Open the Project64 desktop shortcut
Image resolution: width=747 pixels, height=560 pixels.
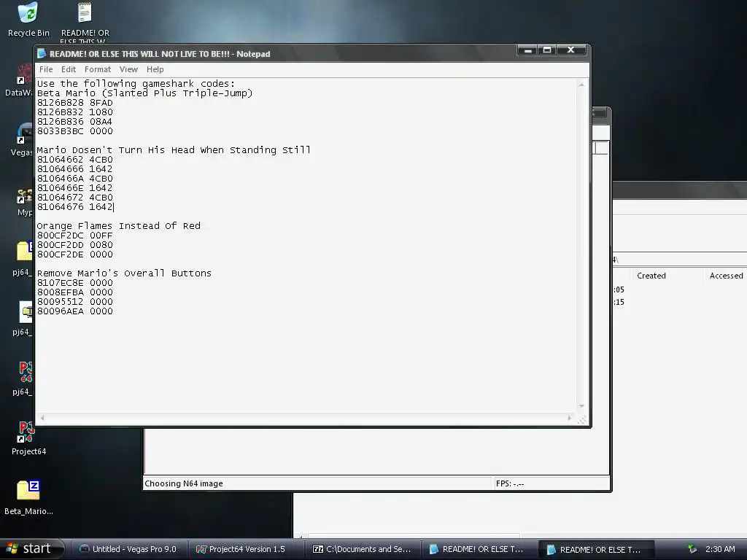point(28,438)
